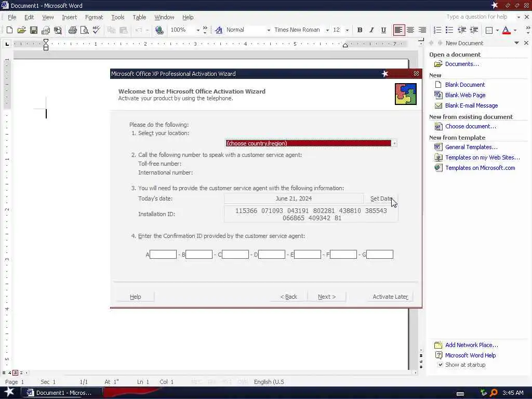Open the Blank Web Page link
Image resolution: width=532 pixels, height=399 pixels.
[x=465, y=95]
